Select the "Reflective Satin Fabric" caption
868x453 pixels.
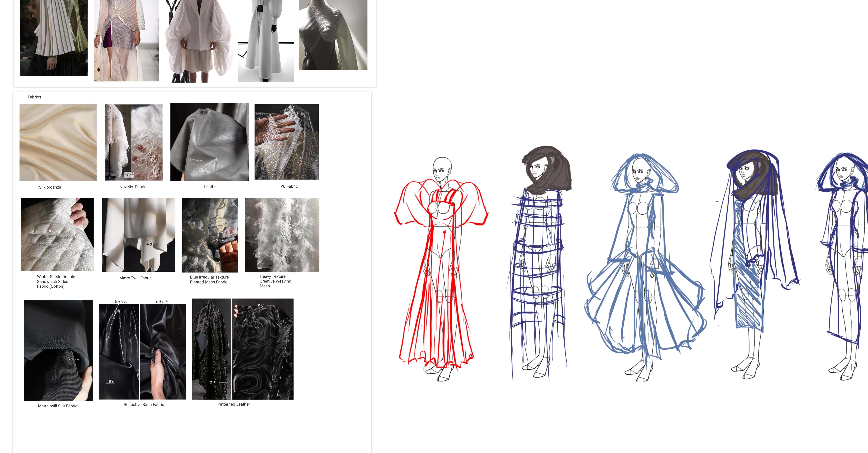coord(144,405)
